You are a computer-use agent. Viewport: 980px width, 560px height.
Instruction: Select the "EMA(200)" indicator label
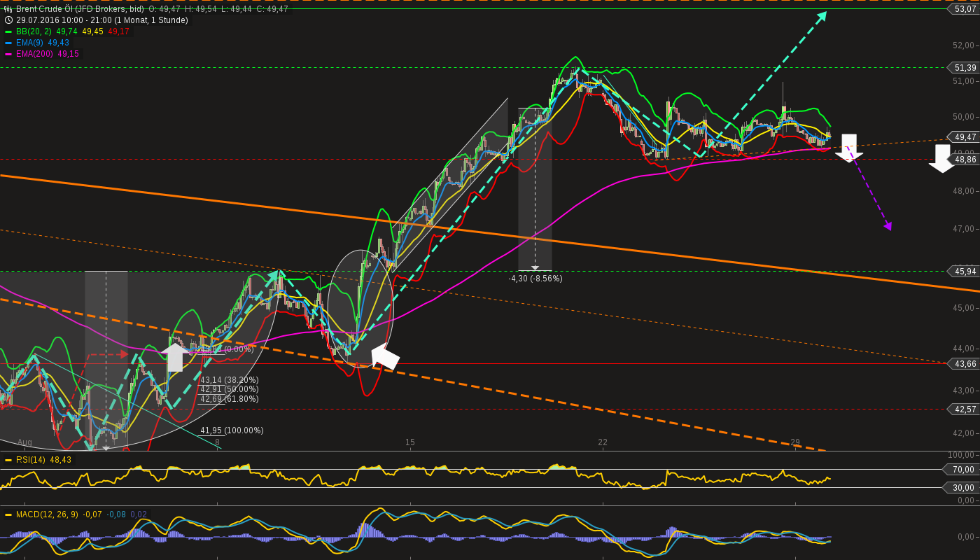pyautogui.click(x=34, y=54)
